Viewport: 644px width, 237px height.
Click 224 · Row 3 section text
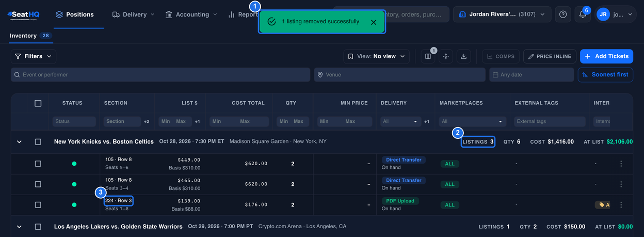[119, 201]
